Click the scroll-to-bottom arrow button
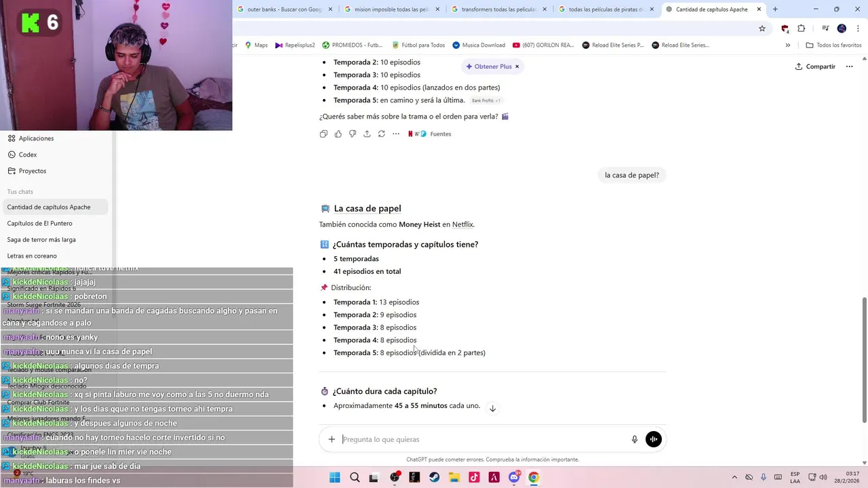 [x=493, y=408]
